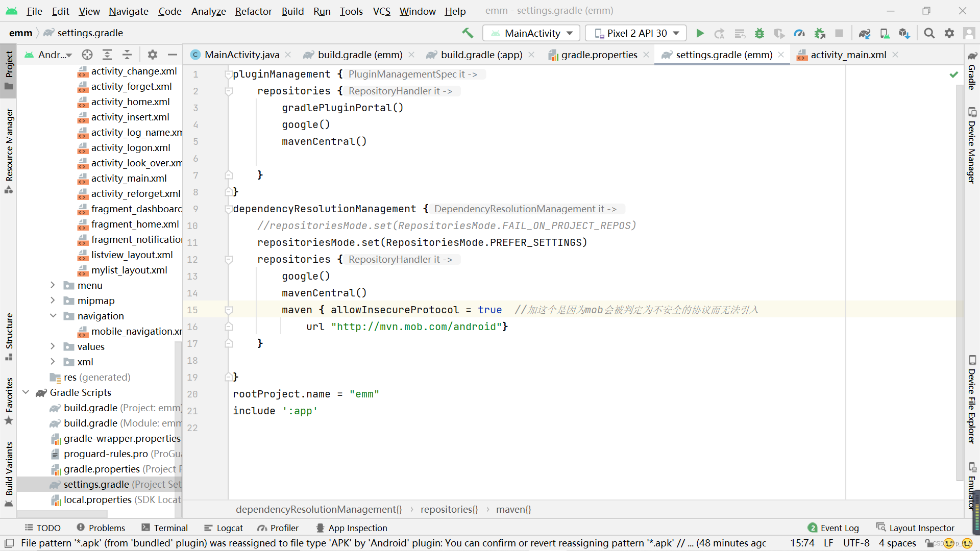Close the settings.gradle (emm) tab
This screenshot has height=551, width=980.
pos(781,55)
